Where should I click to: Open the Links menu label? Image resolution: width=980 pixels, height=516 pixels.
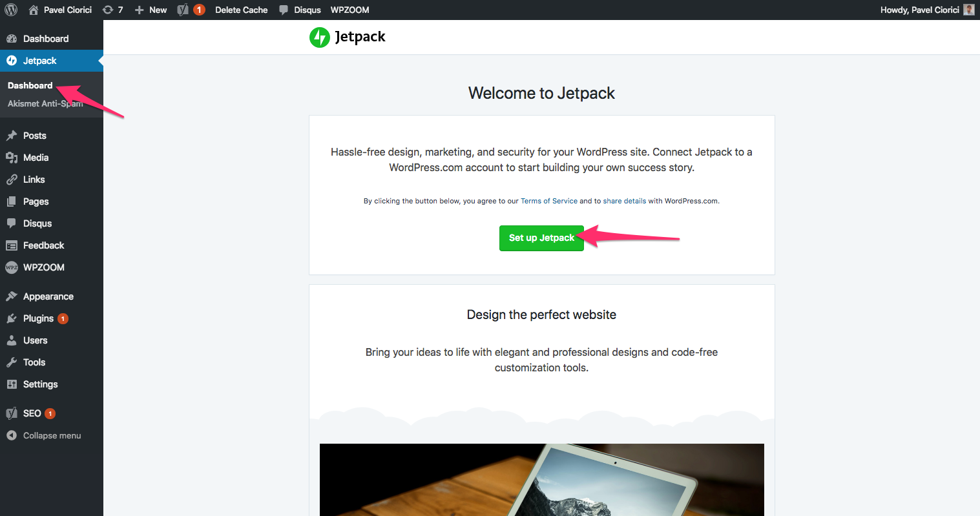[34, 180]
